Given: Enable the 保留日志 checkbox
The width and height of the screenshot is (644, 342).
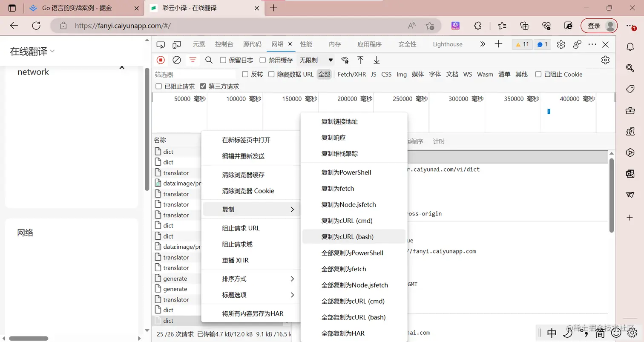Looking at the screenshot, I should [223, 60].
